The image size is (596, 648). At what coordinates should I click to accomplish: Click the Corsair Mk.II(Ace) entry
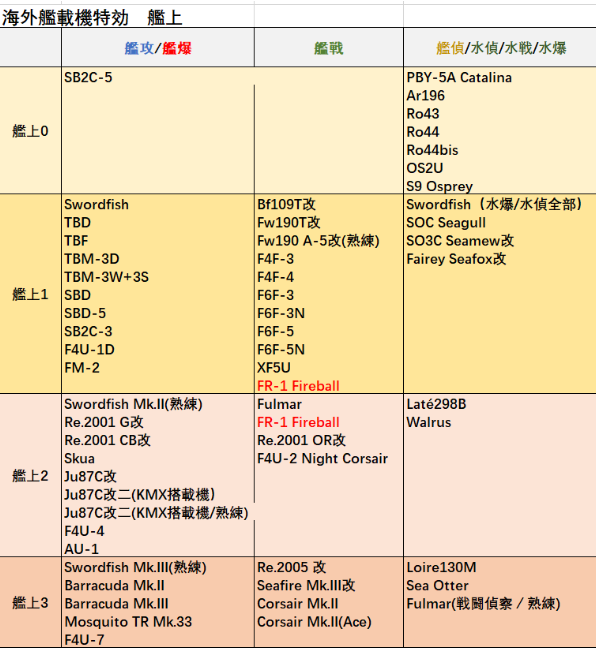tap(314, 622)
